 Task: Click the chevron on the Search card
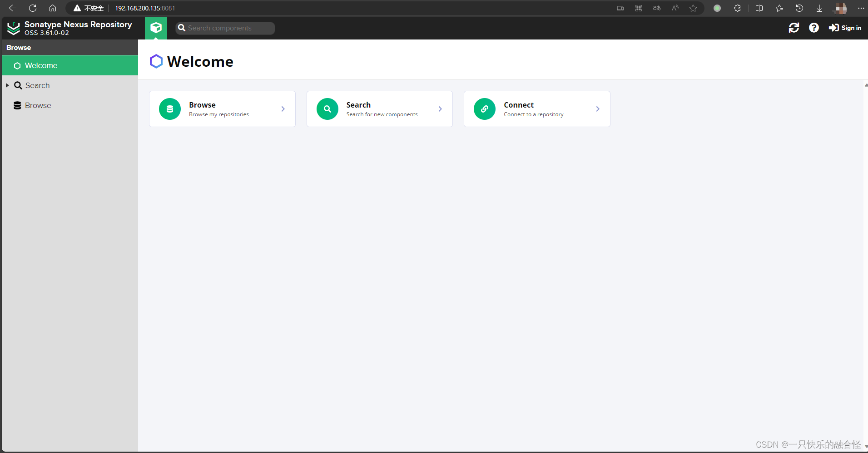click(x=440, y=109)
